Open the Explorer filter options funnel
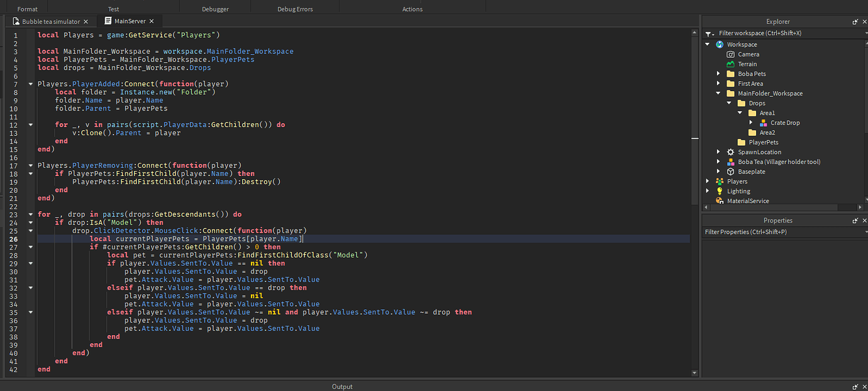Image resolution: width=868 pixels, height=391 pixels. [x=709, y=33]
